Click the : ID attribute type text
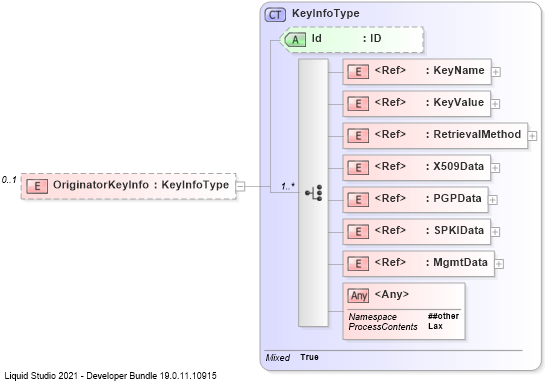545x381 pixels. (x=372, y=38)
